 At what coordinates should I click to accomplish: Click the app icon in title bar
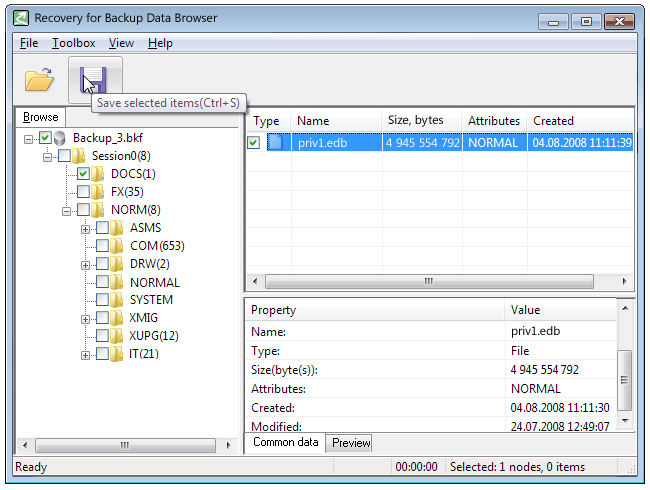[x=22, y=20]
